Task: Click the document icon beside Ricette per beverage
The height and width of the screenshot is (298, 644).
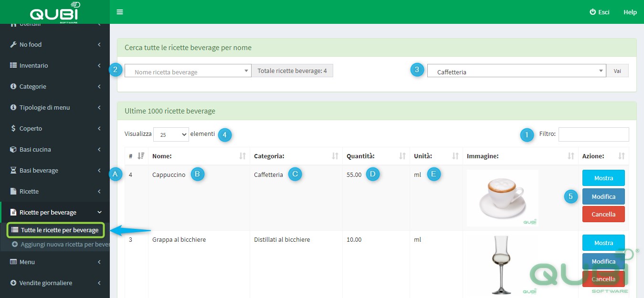Action: point(13,212)
